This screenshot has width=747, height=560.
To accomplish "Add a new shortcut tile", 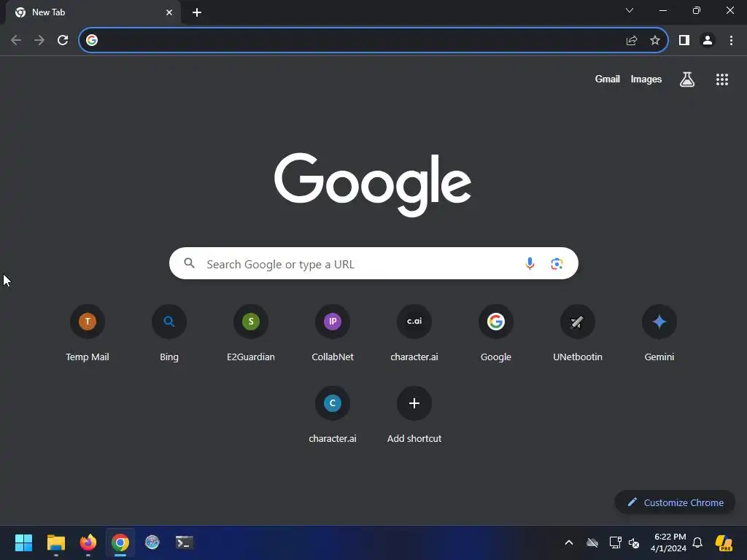I will click(414, 415).
